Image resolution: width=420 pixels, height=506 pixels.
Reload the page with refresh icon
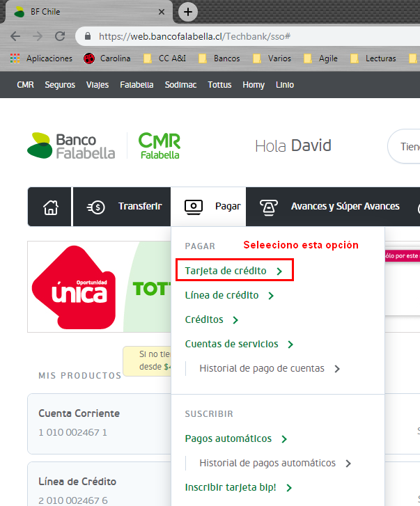pos(60,36)
